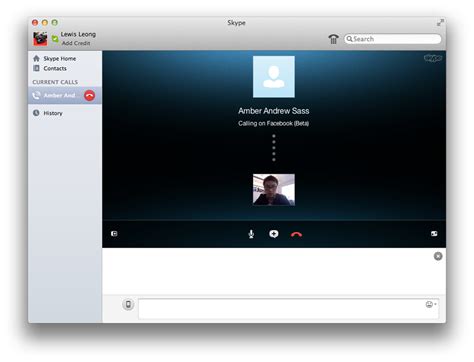Click the Contacts book icon
Screen dimensions: 474x362
coord(36,68)
